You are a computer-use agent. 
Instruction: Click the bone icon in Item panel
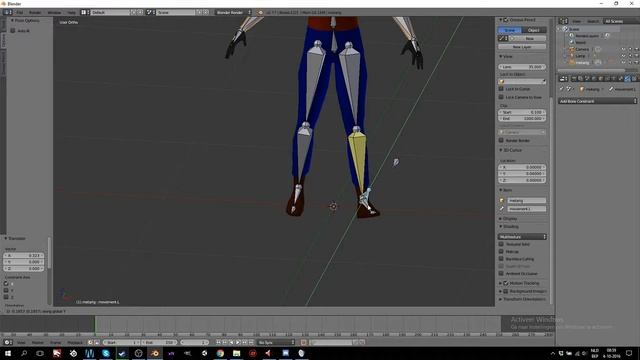[502, 209]
